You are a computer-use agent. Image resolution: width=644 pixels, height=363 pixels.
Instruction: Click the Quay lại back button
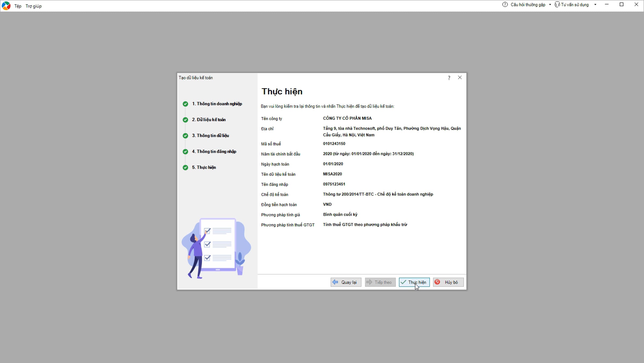point(346,282)
